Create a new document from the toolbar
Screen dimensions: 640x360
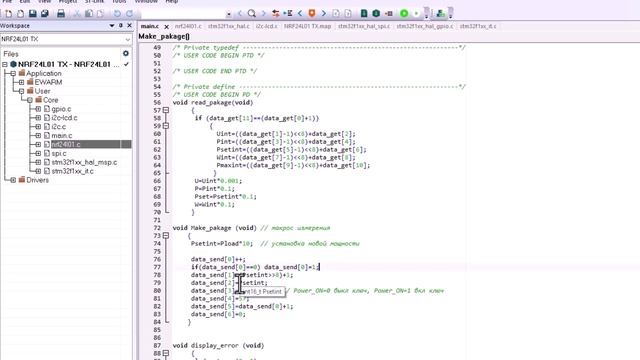(9, 13)
